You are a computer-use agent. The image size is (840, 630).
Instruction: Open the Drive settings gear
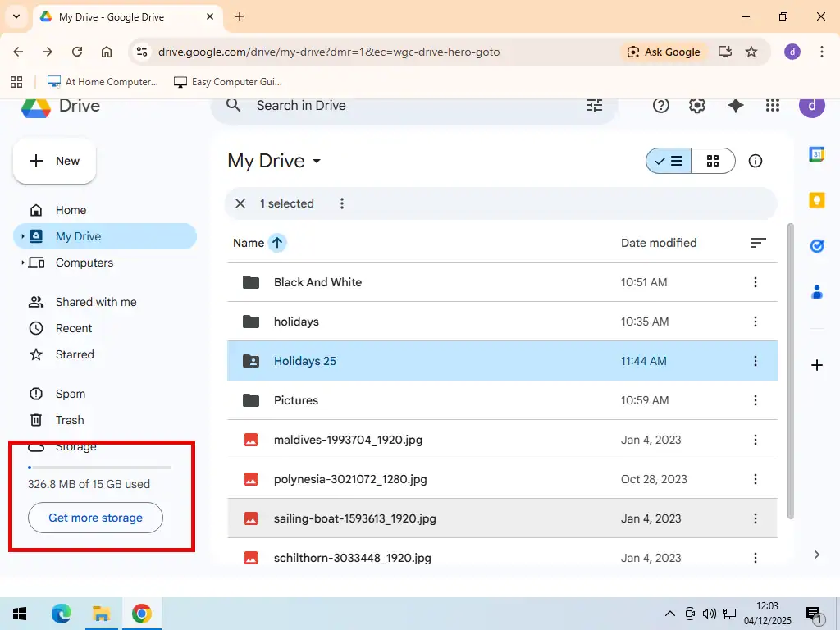pyautogui.click(x=696, y=105)
